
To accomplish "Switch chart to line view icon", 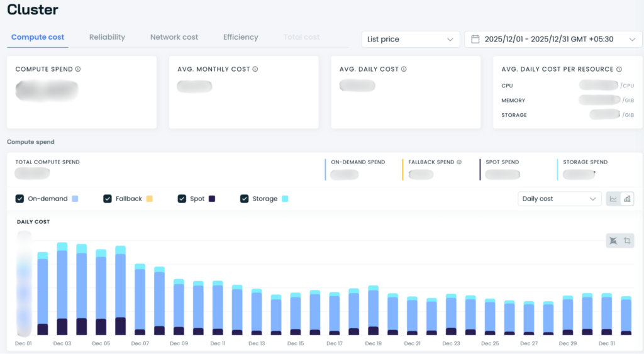I will (613, 199).
